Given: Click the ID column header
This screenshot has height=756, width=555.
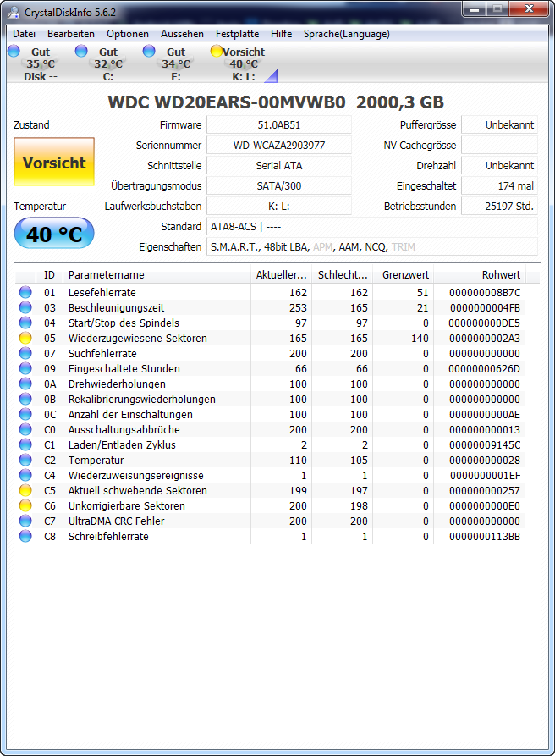Looking at the screenshot, I should 49,275.
